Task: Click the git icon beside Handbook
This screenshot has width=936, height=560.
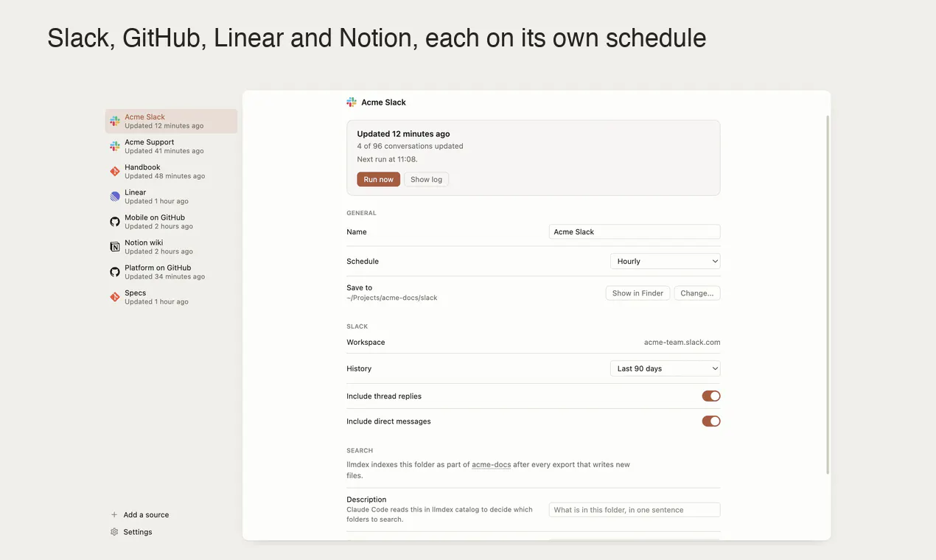Action: point(115,171)
